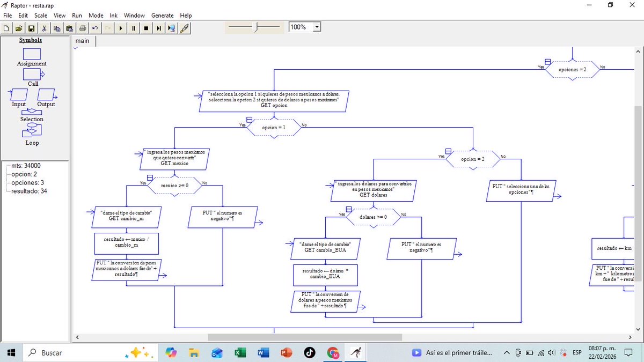The width and height of the screenshot is (644, 362).
Task: Click the 'opcion = 1' decision diamond
Action: 274,128
